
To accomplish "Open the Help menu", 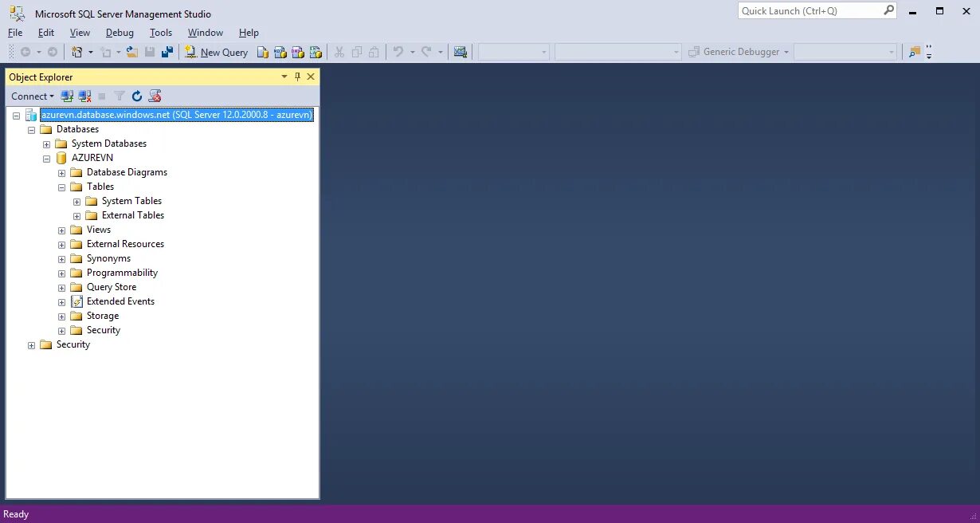I will pos(249,33).
